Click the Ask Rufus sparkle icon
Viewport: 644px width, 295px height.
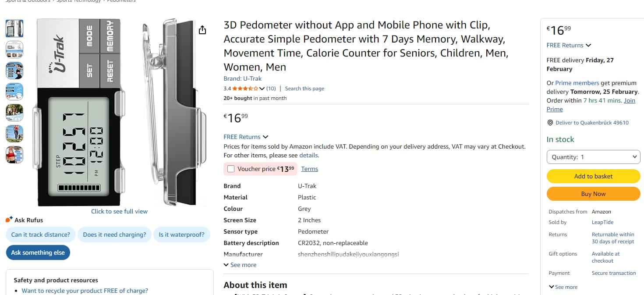pyautogui.click(x=9, y=220)
